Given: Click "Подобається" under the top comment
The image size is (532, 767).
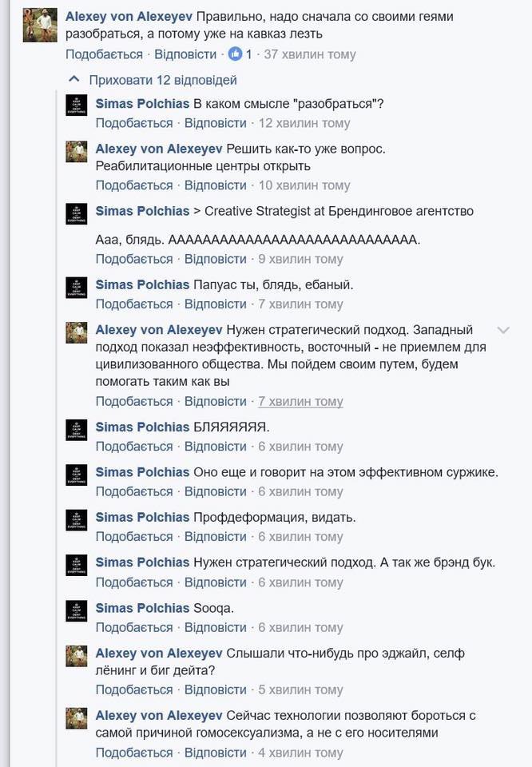Looking at the screenshot, I should (104, 54).
